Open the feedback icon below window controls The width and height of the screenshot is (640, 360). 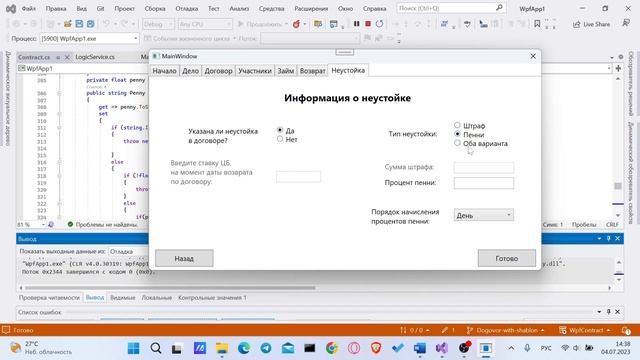tap(626, 24)
